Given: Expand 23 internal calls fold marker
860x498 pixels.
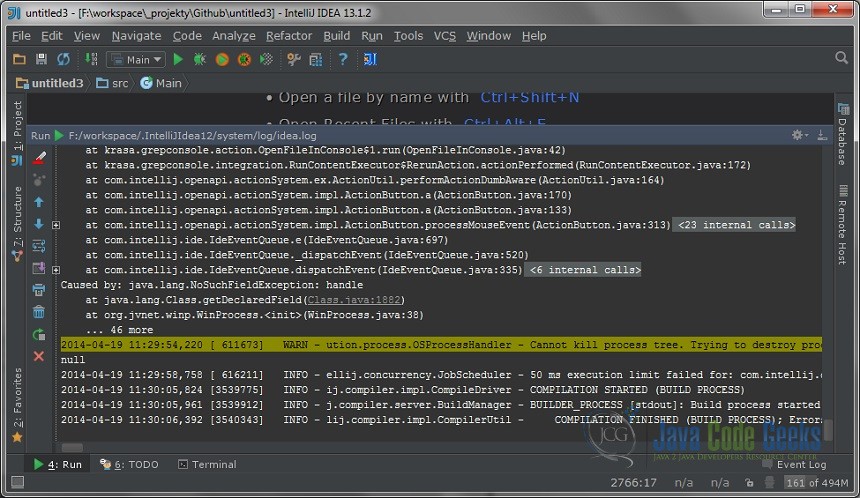Looking at the screenshot, I should (56, 225).
